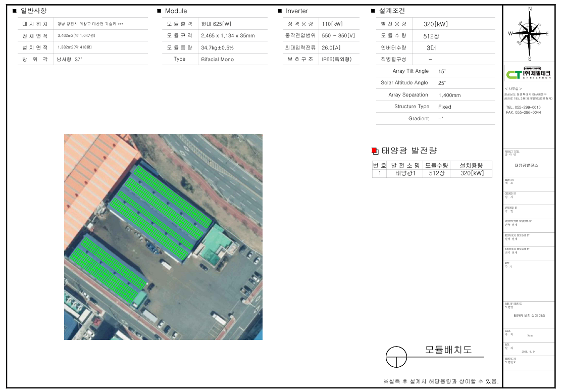
Task: Click the 태양광발전소 project title field
Action: tap(527, 166)
